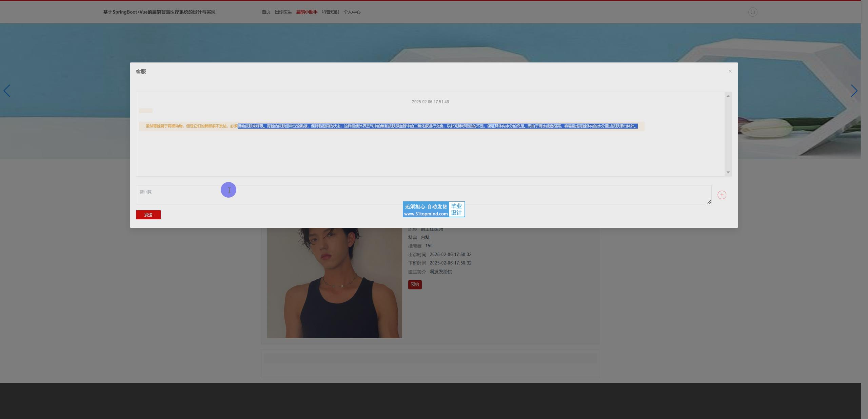Open the 科普知识 menu item
Screen dimensions: 868x419
(x=330, y=12)
